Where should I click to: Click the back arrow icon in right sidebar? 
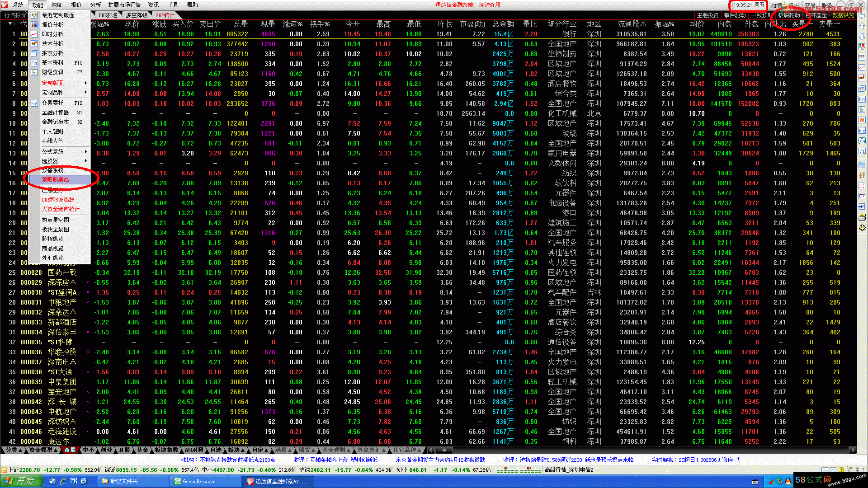862,16
